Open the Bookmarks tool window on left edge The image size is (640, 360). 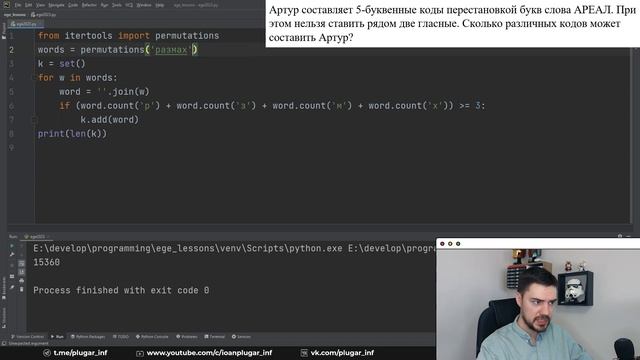point(4,288)
